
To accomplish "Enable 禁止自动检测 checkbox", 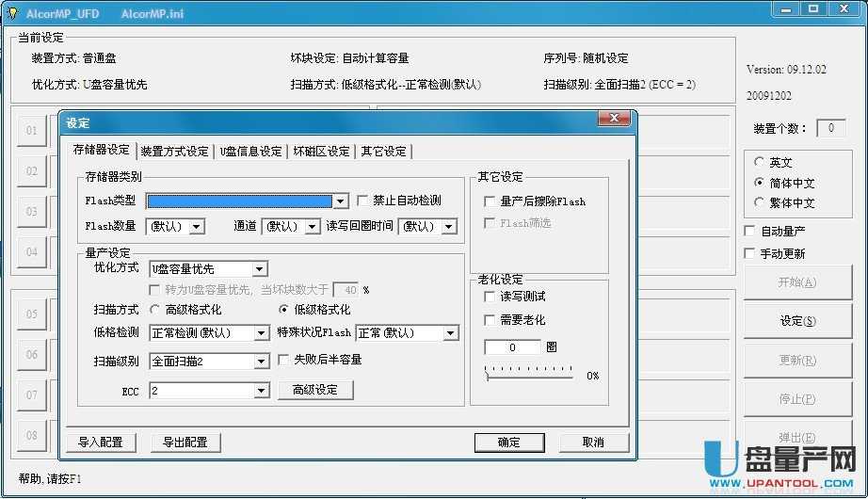I will (x=363, y=201).
